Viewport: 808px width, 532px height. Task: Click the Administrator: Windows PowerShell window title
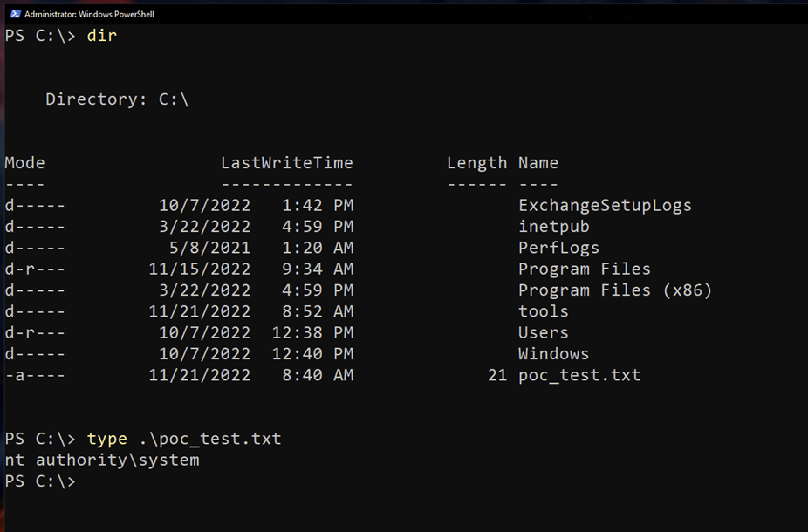(89, 14)
